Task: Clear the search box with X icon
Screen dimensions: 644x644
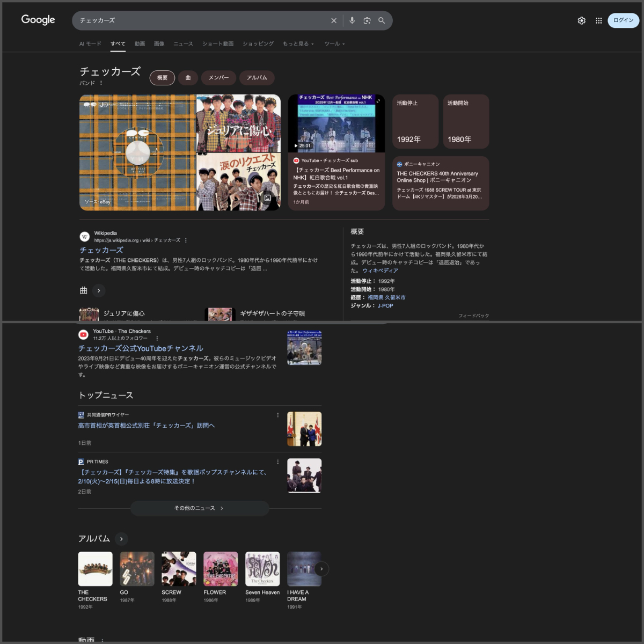Action: click(334, 20)
